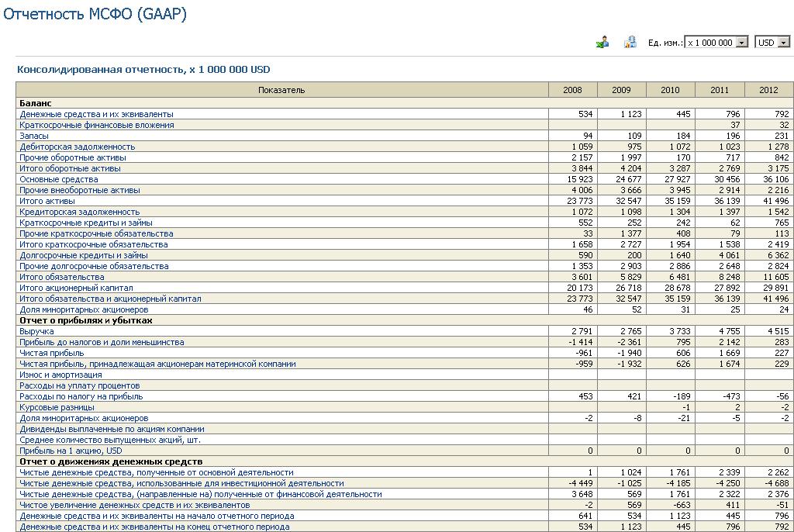Click the Итого обязательства link
Screen dimensions: 794x532
(62, 277)
